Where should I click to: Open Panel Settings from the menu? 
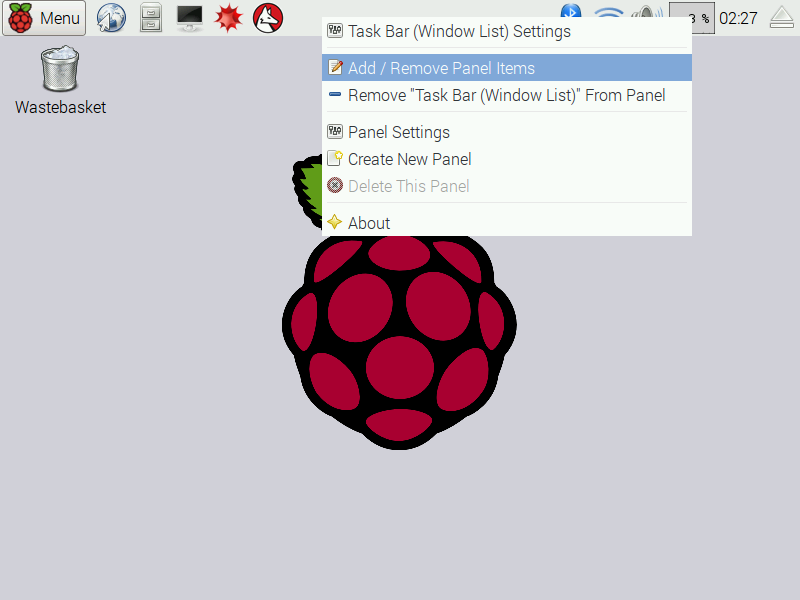[x=398, y=132]
